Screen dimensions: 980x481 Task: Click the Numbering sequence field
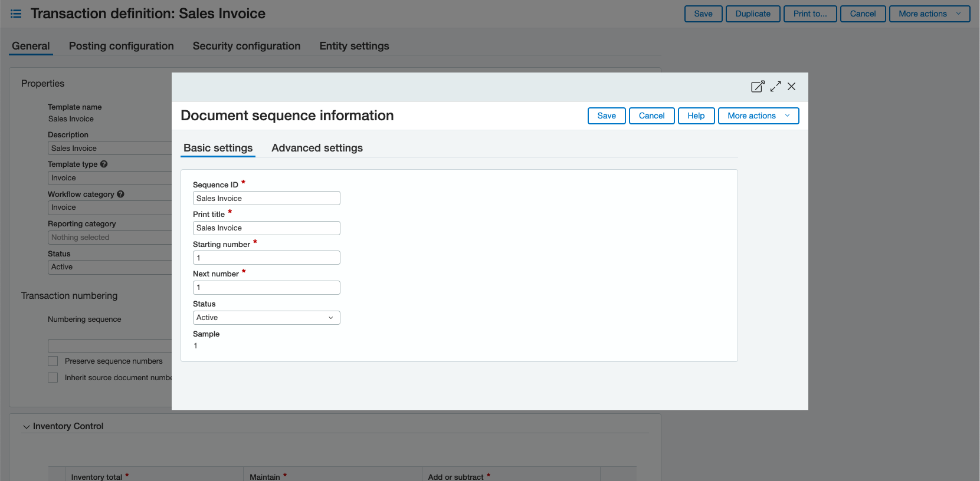pyautogui.click(x=110, y=346)
